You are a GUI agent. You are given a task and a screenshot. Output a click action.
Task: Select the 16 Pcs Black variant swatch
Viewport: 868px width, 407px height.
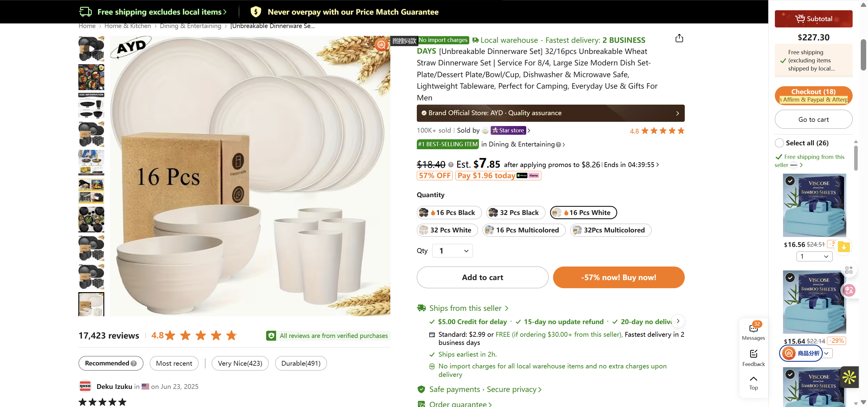(x=449, y=212)
